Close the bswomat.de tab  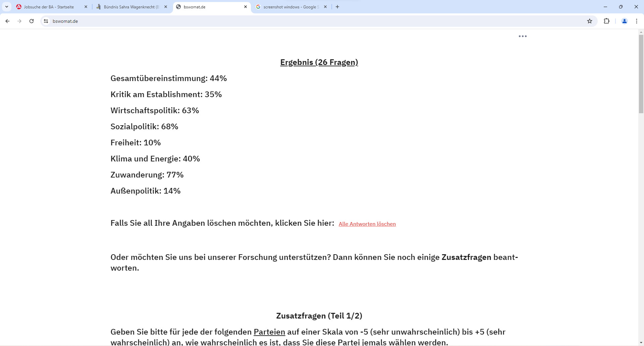click(246, 7)
